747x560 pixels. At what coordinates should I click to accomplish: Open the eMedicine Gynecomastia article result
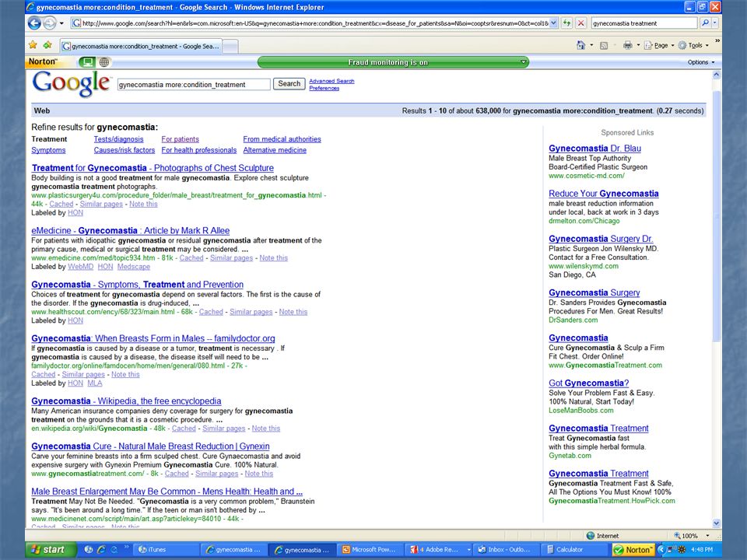pos(131,230)
